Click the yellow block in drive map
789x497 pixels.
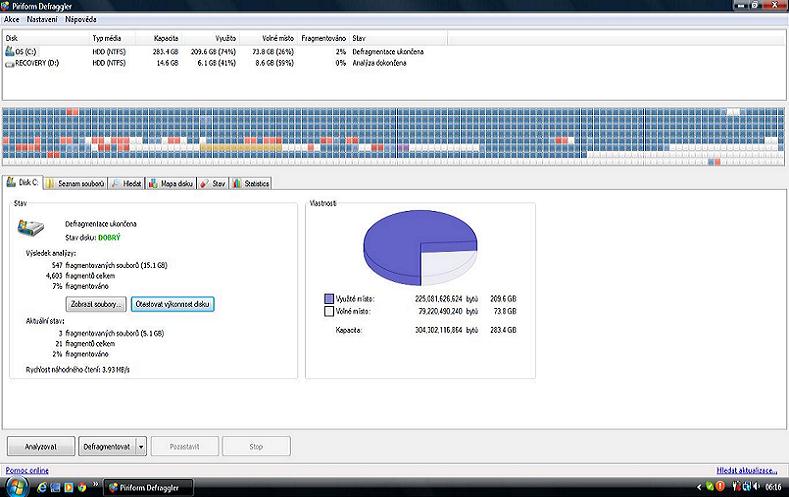tap(241, 147)
